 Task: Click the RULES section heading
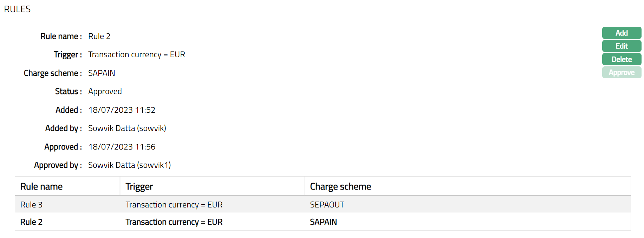click(17, 9)
